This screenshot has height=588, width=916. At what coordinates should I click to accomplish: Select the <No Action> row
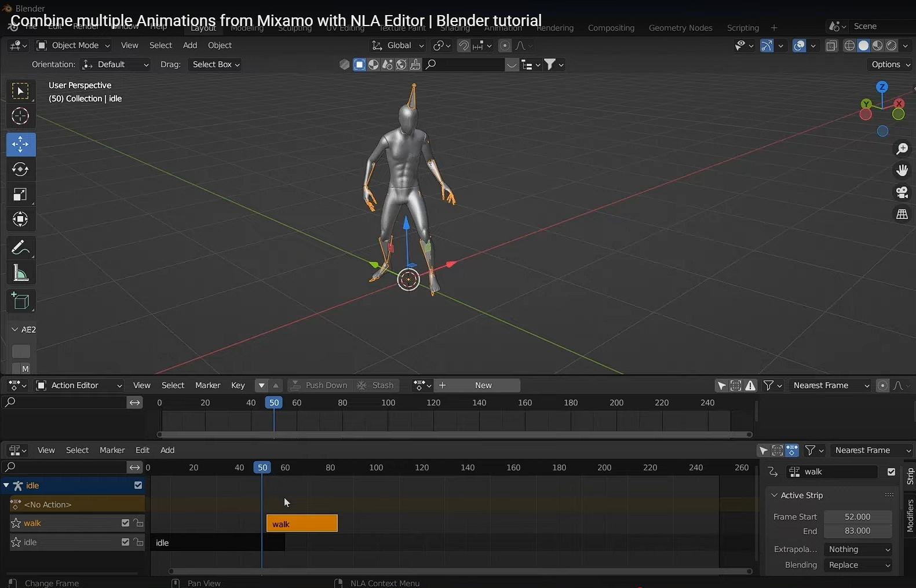76,505
